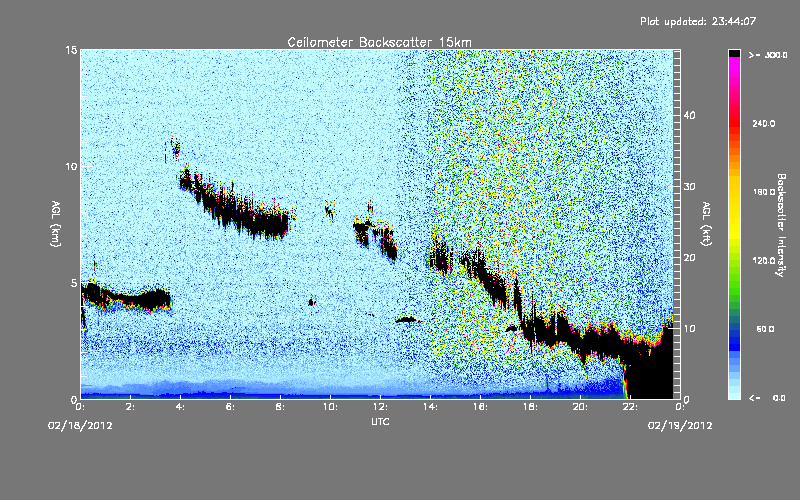Click the 20 kft tick label
The image size is (800, 500).
(689, 258)
